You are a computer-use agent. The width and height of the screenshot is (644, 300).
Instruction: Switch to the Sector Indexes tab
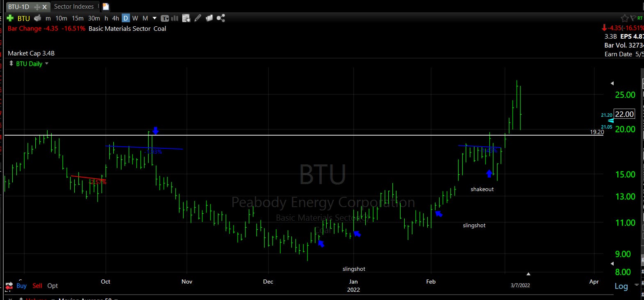pyautogui.click(x=74, y=7)
